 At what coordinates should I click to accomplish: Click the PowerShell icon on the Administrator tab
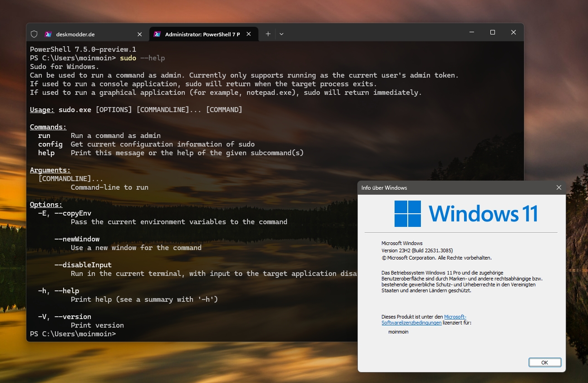(157, 34)
